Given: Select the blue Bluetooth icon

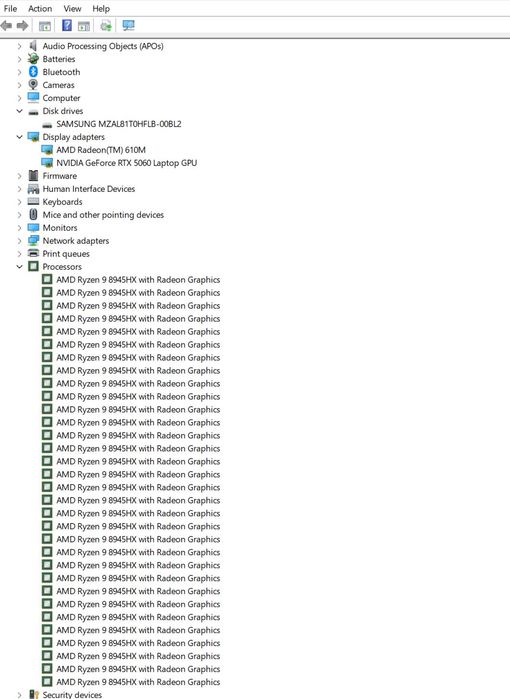Looking at the screenshot, I should (x=33, y=72).
